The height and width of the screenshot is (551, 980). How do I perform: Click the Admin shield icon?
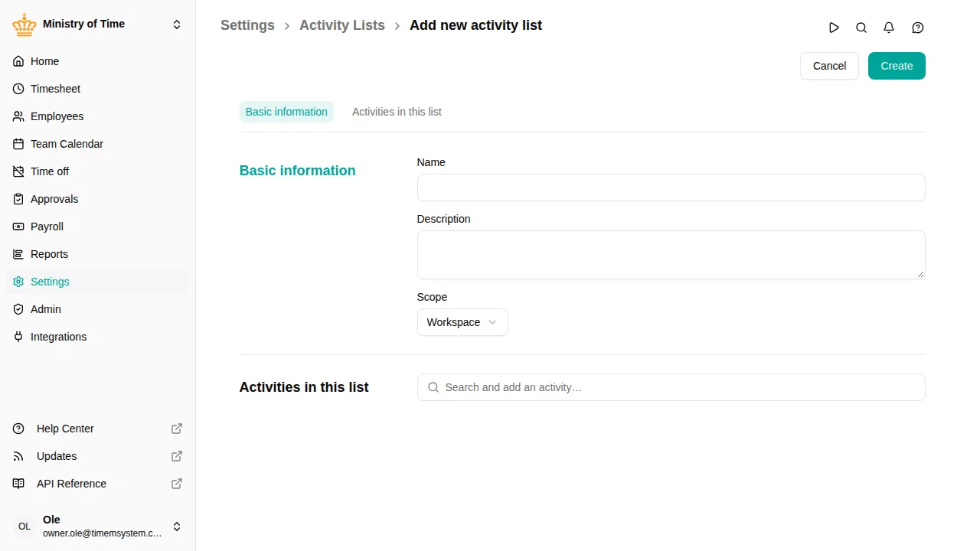[18, 309]
